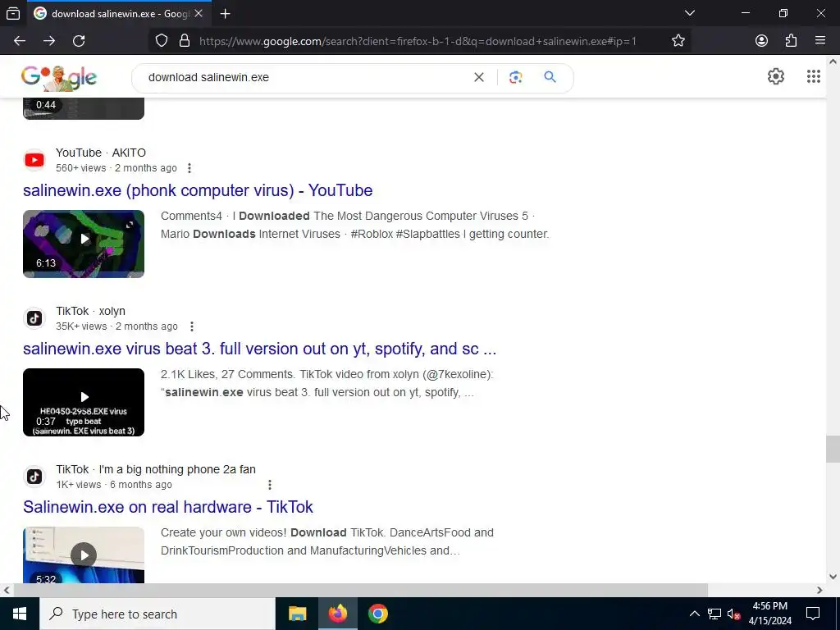Open Firefox View from the tab bar
840x630 pixels.
(x=13, y=13)
